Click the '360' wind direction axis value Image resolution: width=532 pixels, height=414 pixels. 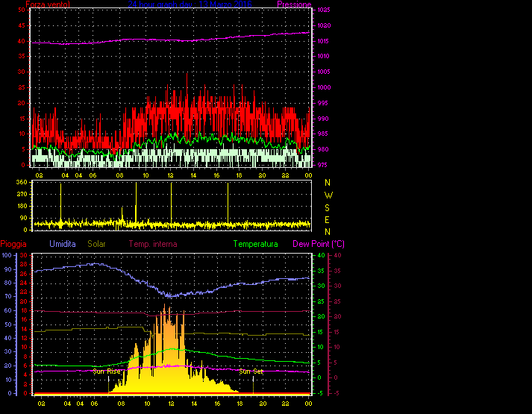point(22,182)
